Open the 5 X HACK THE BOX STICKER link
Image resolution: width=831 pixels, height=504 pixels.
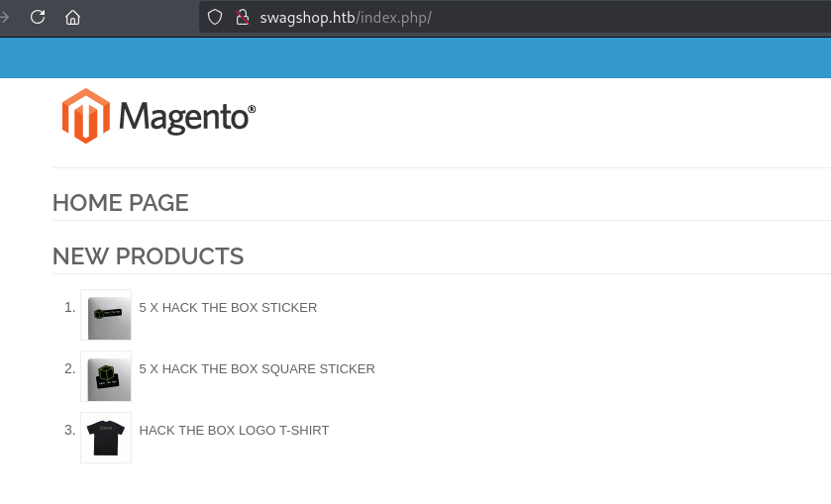coord(228,307)
